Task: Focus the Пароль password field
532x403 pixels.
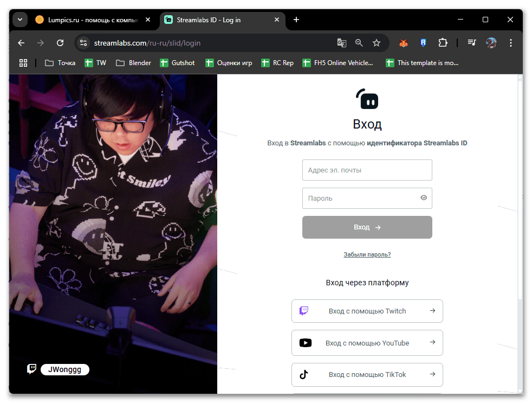Action: click(367, 198)
